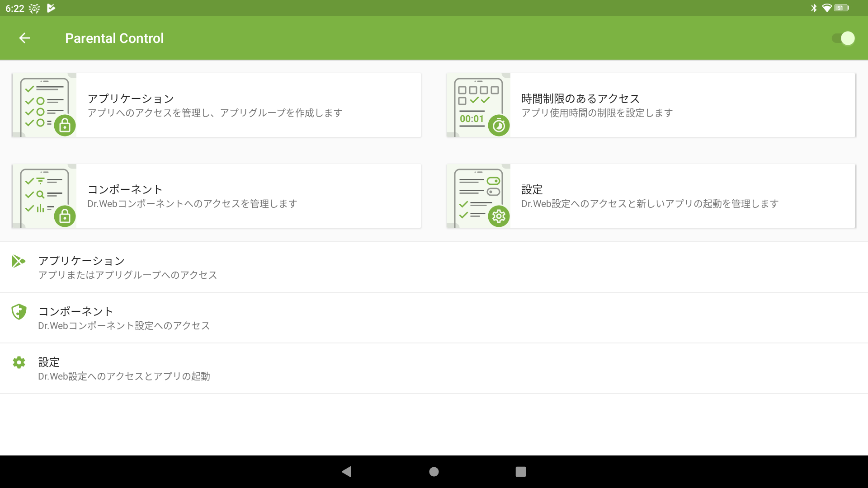Open the アプリケーション card illustration with lock
The height and width of the screenshot is (488, 868).
[44, 105]
